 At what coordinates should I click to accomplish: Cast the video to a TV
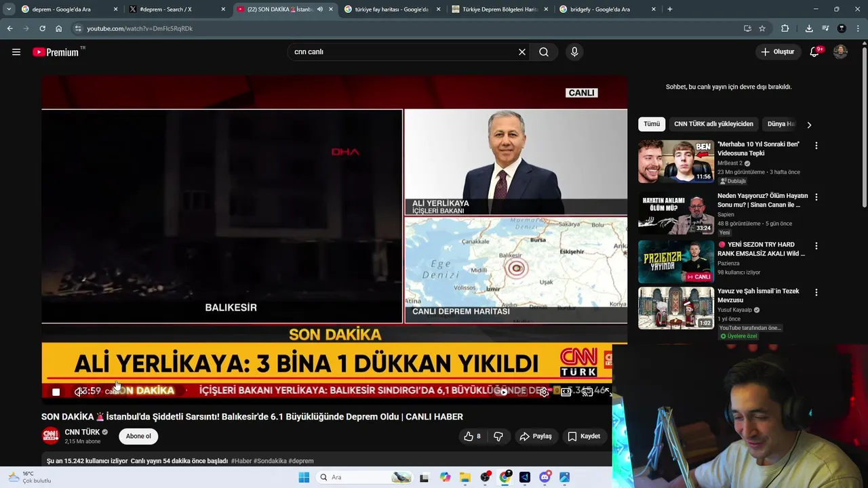coord(587,392)
